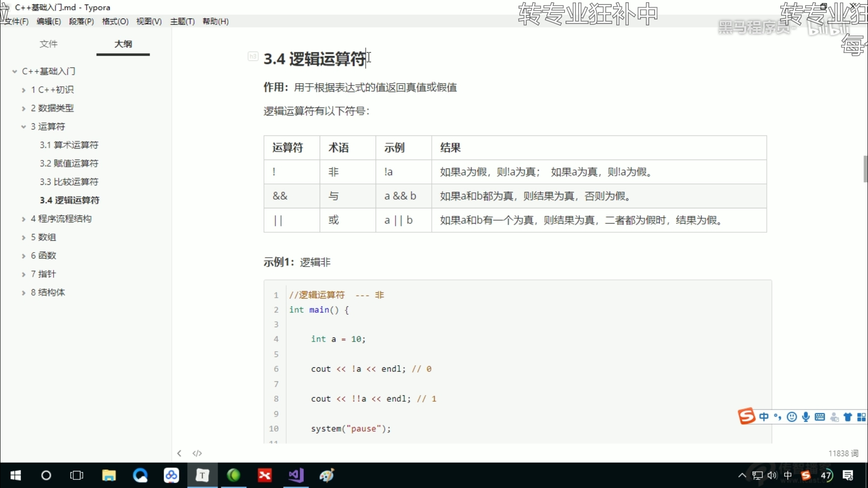The image size is (868, 488).
Task: Open Typora from the taskbar
Action: point(202,475)
